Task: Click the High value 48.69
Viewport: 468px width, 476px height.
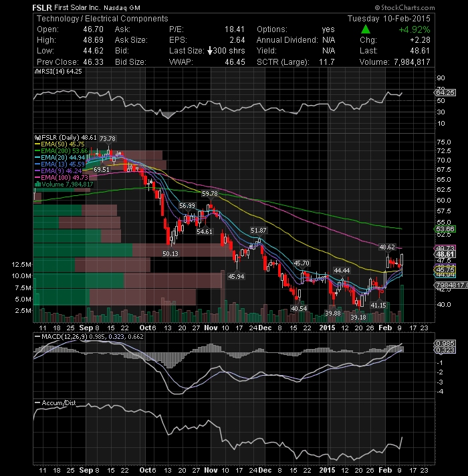Action: click(93, 39)
